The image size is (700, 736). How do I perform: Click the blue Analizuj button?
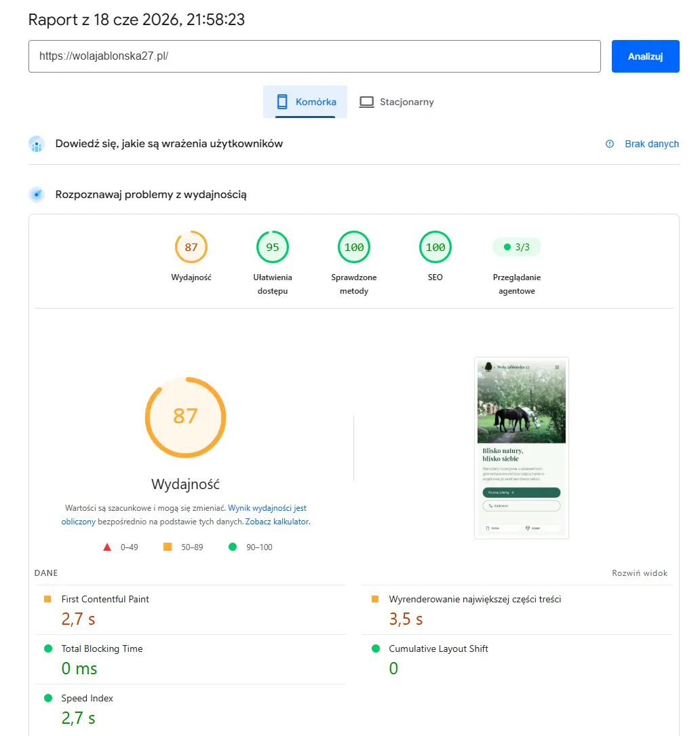coord(645,56)
